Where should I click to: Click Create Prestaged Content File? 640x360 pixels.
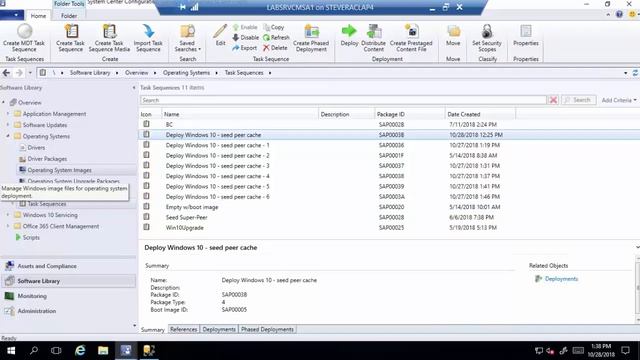pos(411,38)
